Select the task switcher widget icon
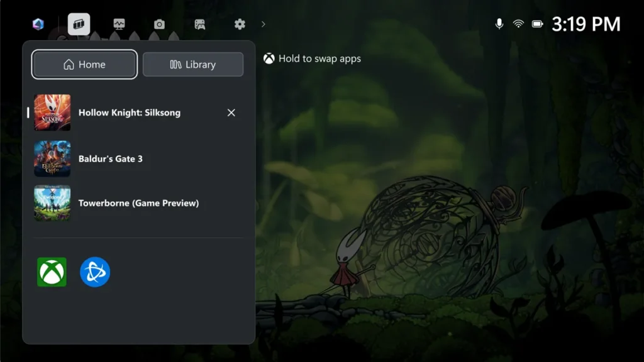 79,24
